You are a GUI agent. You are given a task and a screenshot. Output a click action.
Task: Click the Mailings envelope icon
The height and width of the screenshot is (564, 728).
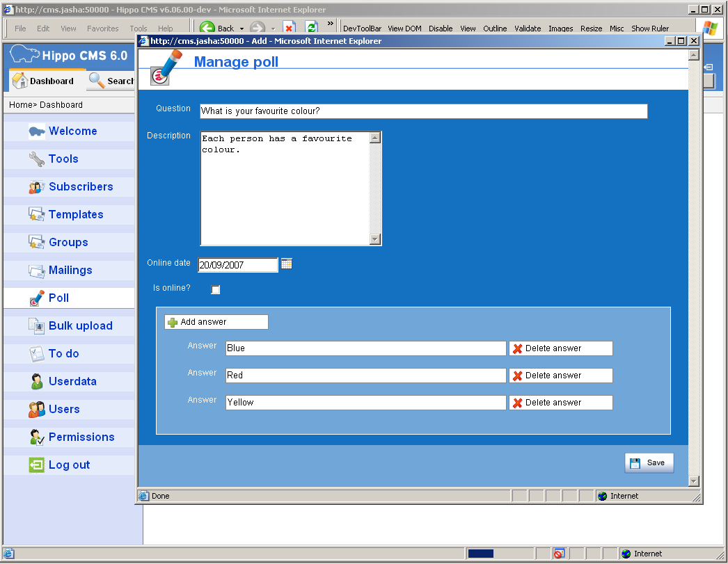pyautogui.click(x=37, y=271)
